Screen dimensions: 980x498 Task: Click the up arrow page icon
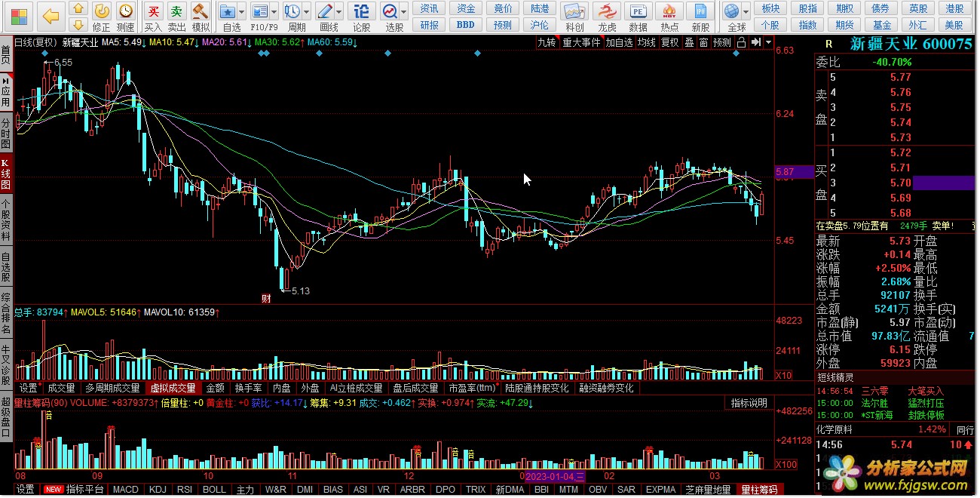78,9
